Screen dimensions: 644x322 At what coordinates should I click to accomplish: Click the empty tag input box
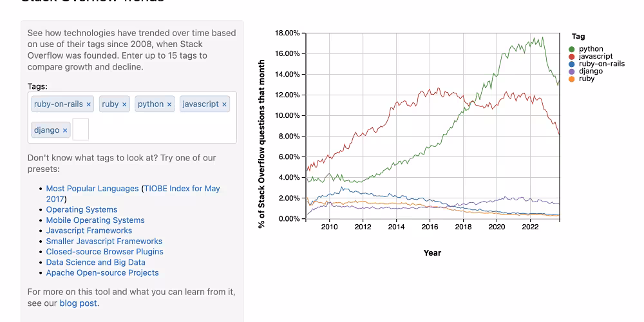pos(80,130)
